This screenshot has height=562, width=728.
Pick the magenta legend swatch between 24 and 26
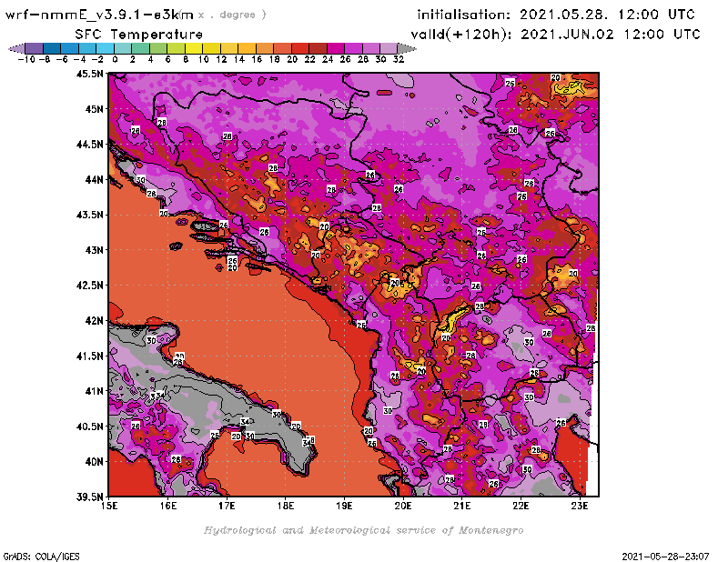(336, 48)
